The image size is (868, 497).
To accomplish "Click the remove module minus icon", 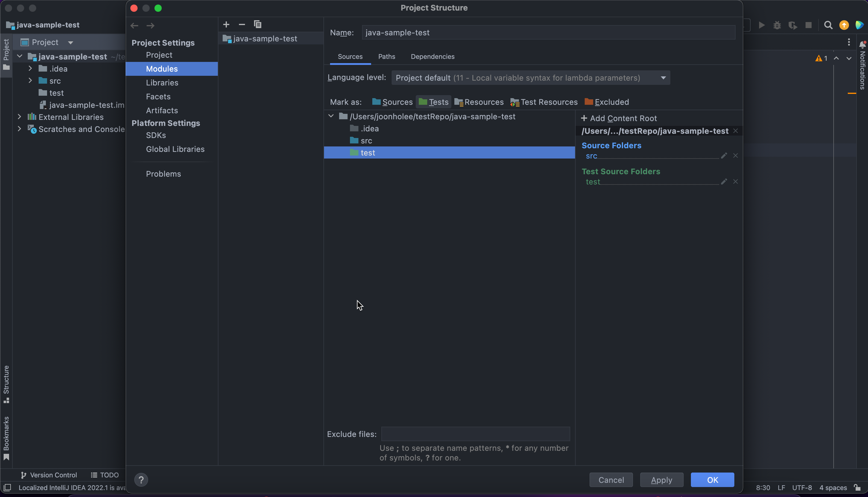I will tap(242, 24).
